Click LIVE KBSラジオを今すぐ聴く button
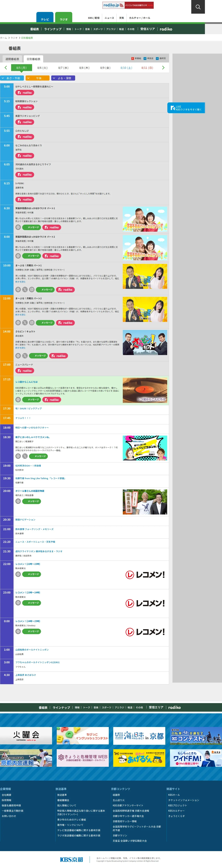Viewport: 222px width, 868px height. coord(186,108)
